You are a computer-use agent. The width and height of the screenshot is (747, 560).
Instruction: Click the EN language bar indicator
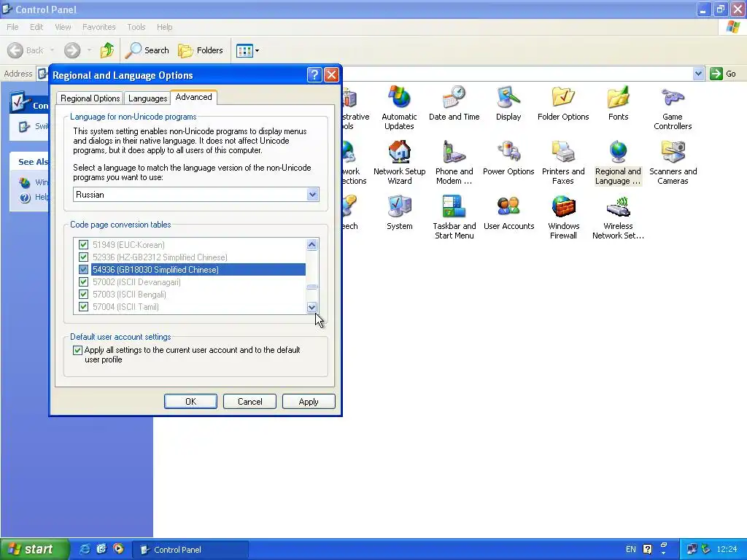631,549
